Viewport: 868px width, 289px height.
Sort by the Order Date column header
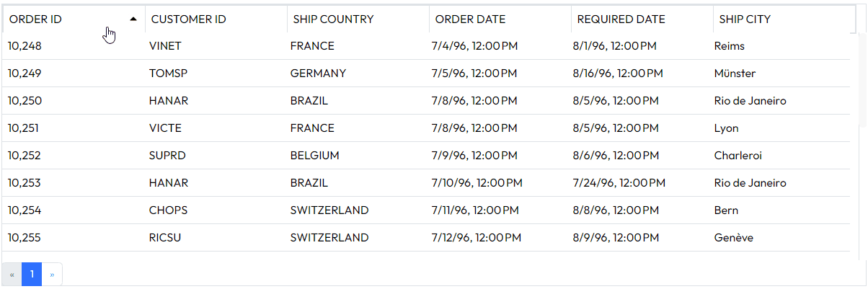point(471,19)
